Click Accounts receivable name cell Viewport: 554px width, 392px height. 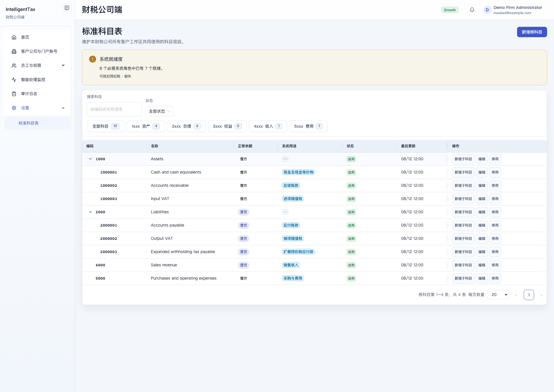coord(169,185)
